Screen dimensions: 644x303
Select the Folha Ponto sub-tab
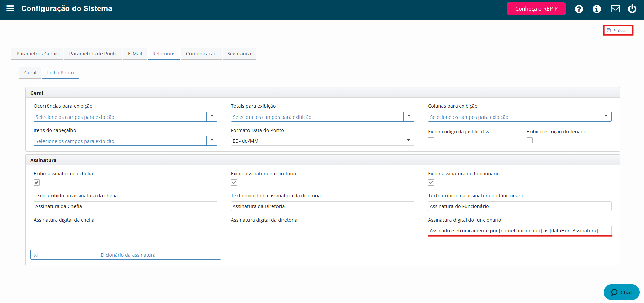coord(60,73)
